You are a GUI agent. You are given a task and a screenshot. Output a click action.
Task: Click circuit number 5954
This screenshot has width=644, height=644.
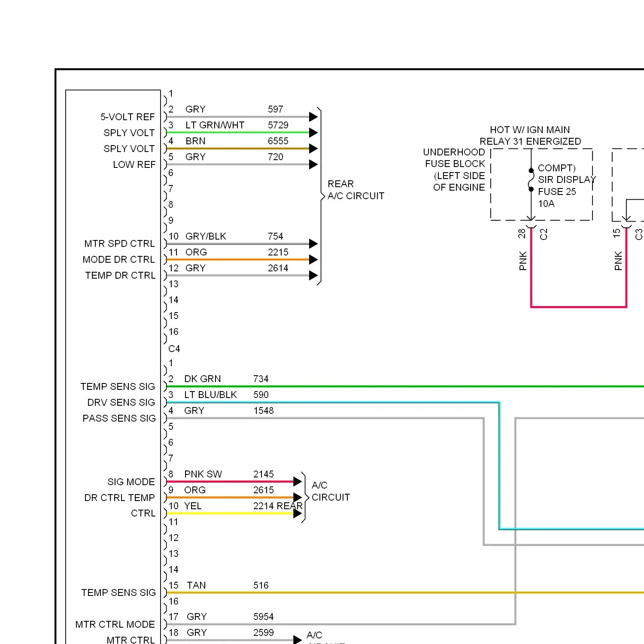[264, 617]
